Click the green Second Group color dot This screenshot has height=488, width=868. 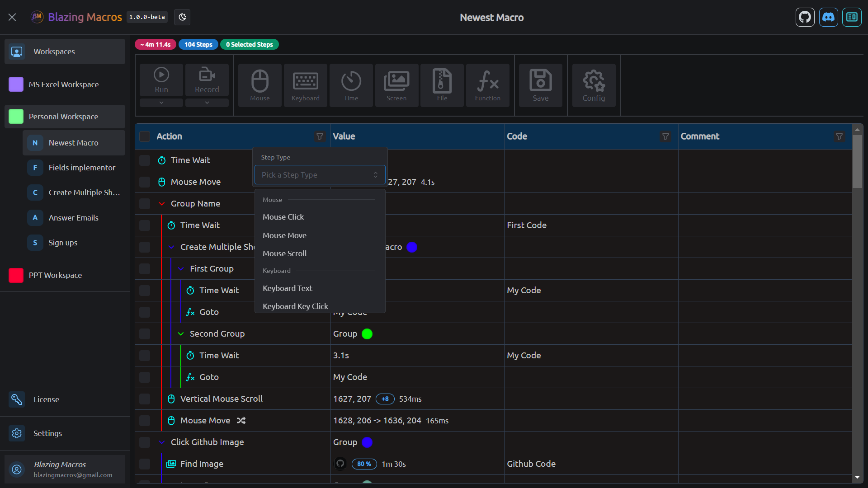coord(367,334)
